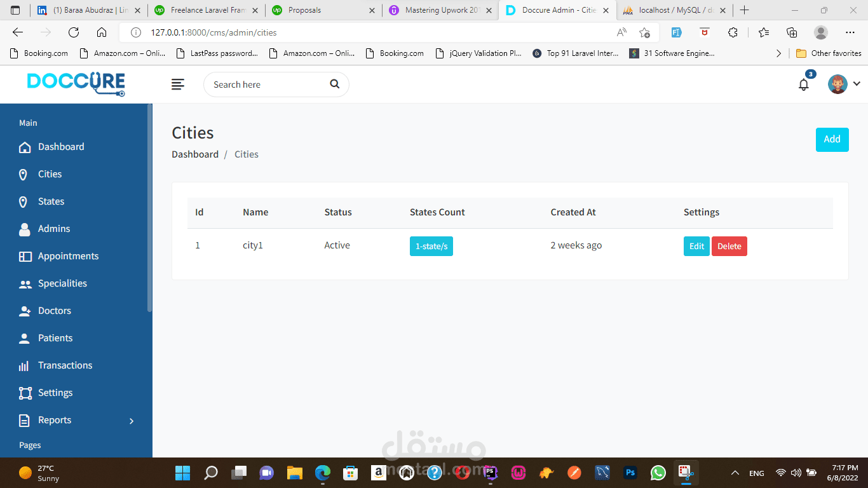
Task: Click the weather widget on taskbar
Action: pyautogui.click(x=39, y=473)
